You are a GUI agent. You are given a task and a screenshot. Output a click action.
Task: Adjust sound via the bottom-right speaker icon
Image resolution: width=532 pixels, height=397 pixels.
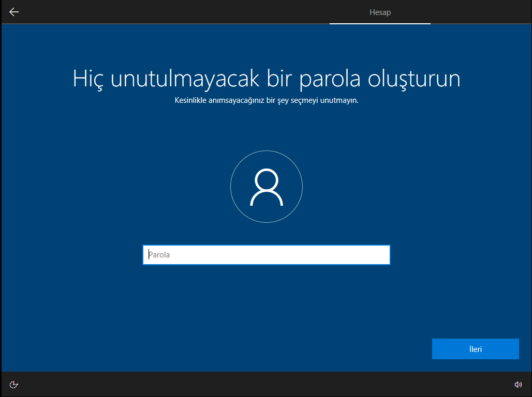(x=518, y=384)
